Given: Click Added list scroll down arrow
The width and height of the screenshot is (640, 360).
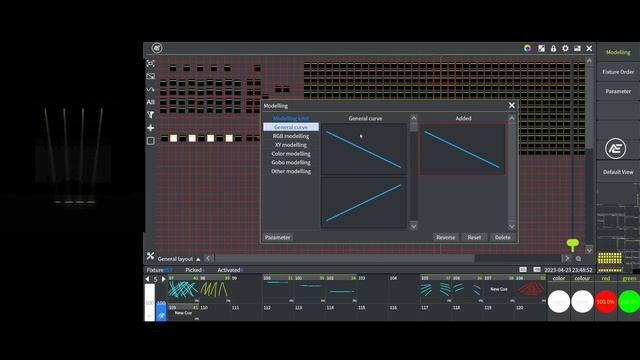Looking at the screenshot, I should pyautogui.click(x=512, y=226).
